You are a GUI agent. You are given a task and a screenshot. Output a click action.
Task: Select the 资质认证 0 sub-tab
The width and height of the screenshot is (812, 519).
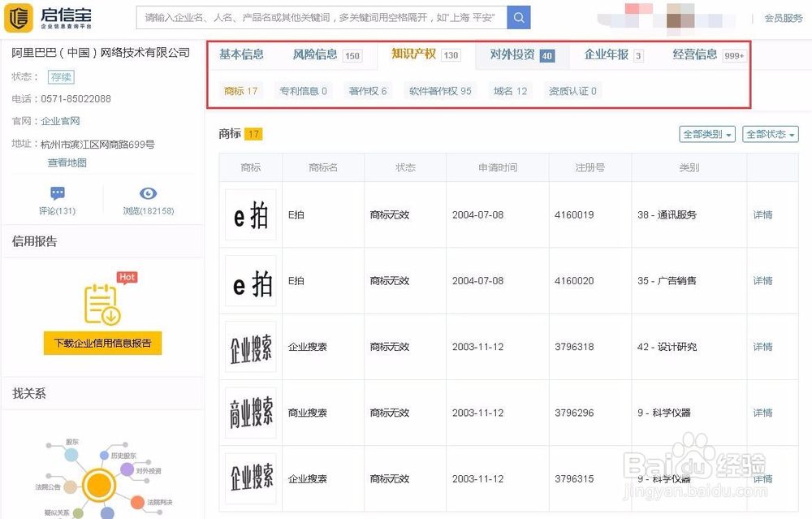click(572, 91)
